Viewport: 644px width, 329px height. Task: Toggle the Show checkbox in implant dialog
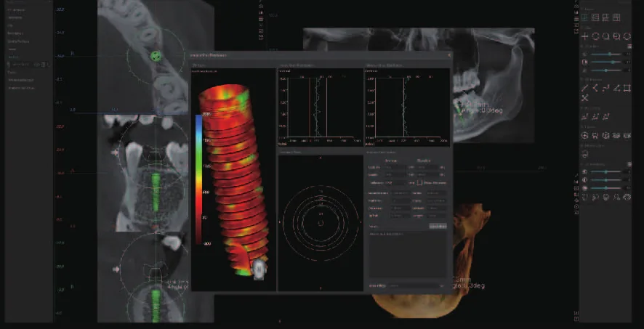point(419,182)
